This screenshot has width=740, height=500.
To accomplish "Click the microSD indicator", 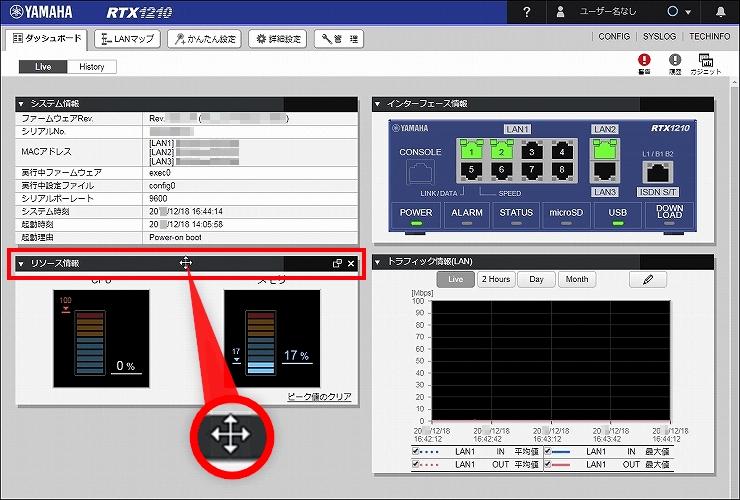I will click(x=566, y=216).
